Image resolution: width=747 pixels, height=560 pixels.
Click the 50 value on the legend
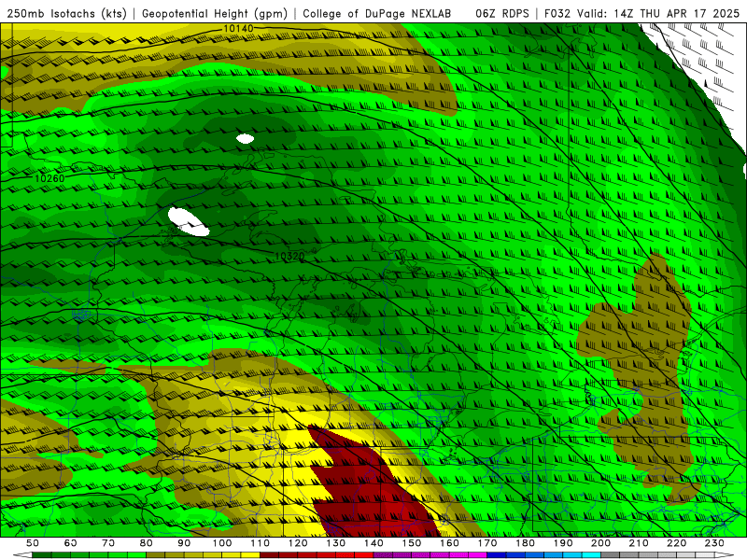33,543
